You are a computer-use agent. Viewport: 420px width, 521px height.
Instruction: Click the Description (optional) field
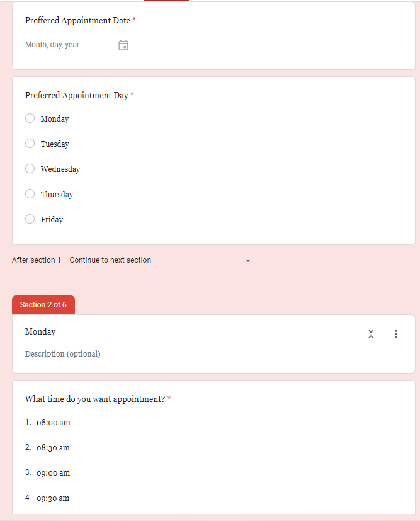63,354
